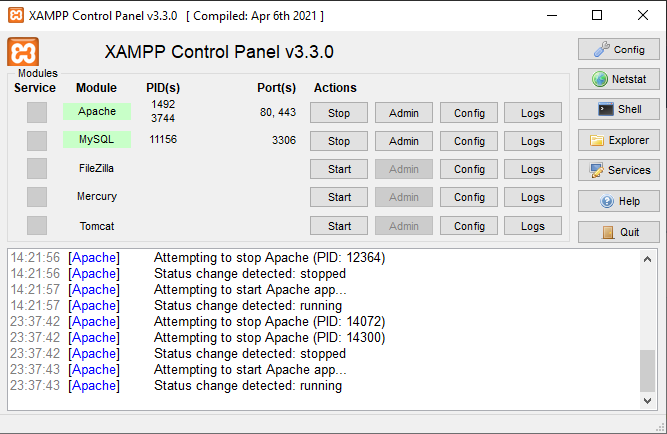Start the Mercury module
The height and width of the screenshot is (434, 667).
339,197
